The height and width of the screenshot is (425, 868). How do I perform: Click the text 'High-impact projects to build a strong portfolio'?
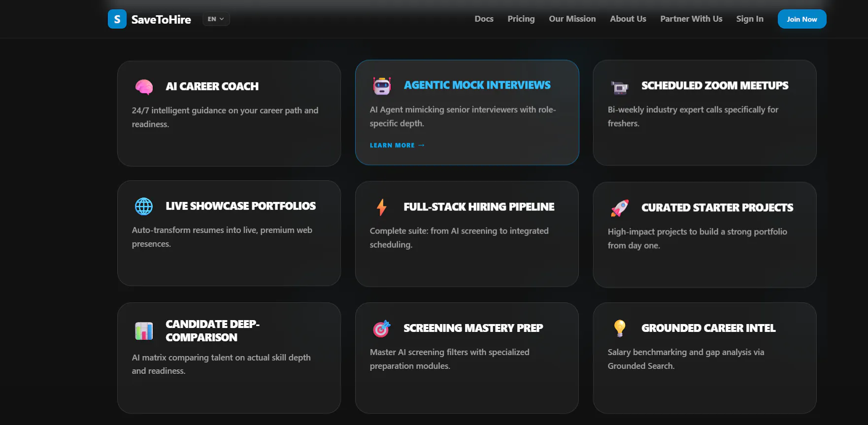click(698, 231)
